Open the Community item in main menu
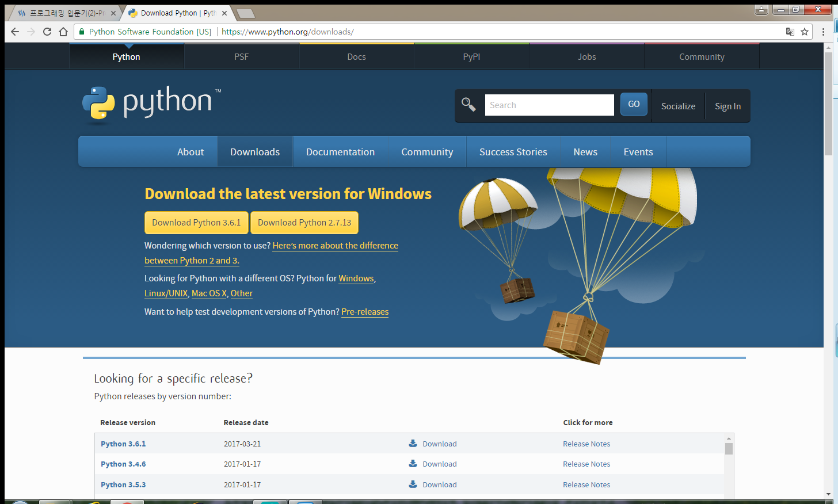The width and height of the screenshot is (838, 504). coord(427,152)
